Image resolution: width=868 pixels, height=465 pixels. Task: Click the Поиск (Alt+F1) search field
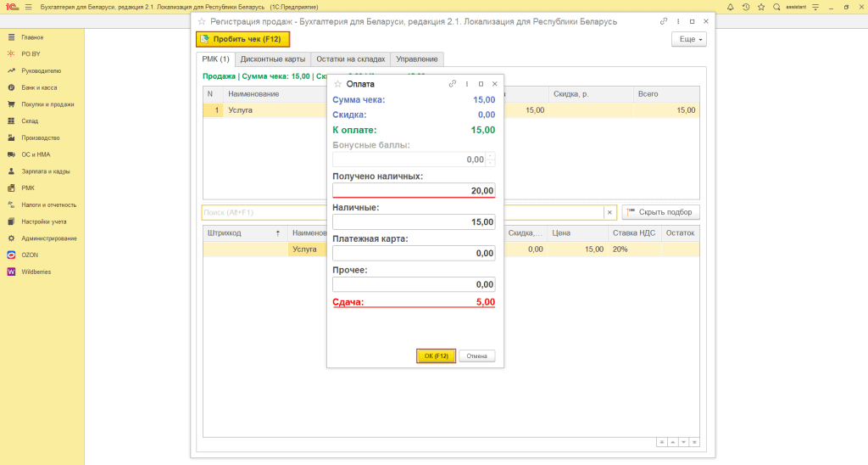(403, 212)
